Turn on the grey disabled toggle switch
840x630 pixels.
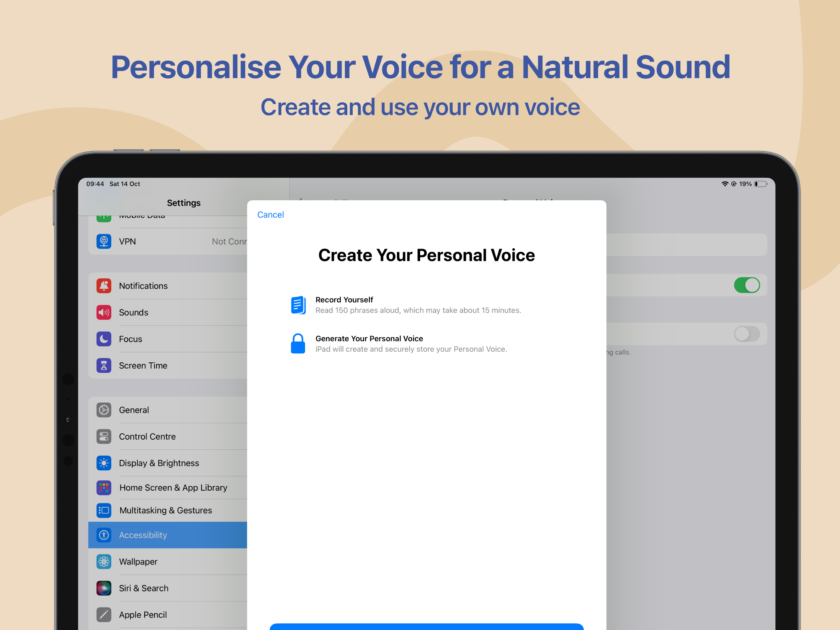point(747,334)
